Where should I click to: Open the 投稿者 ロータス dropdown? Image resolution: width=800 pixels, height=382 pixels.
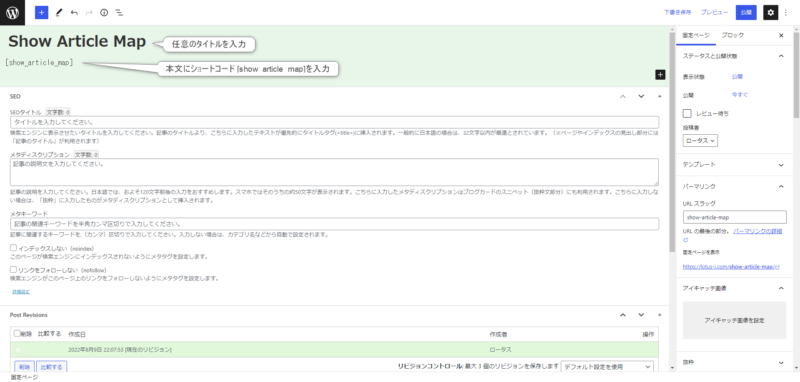700,140
